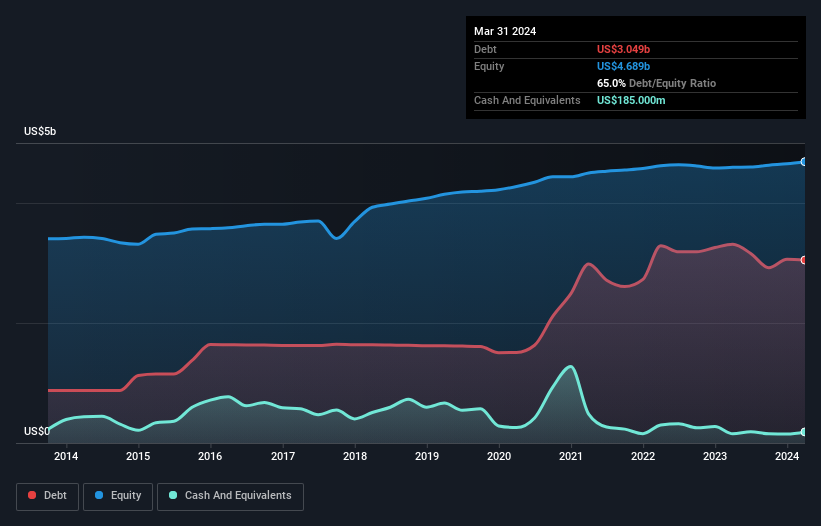Select the 2023 x-axis label
821x526 pixels.
(x=715, y=457)
